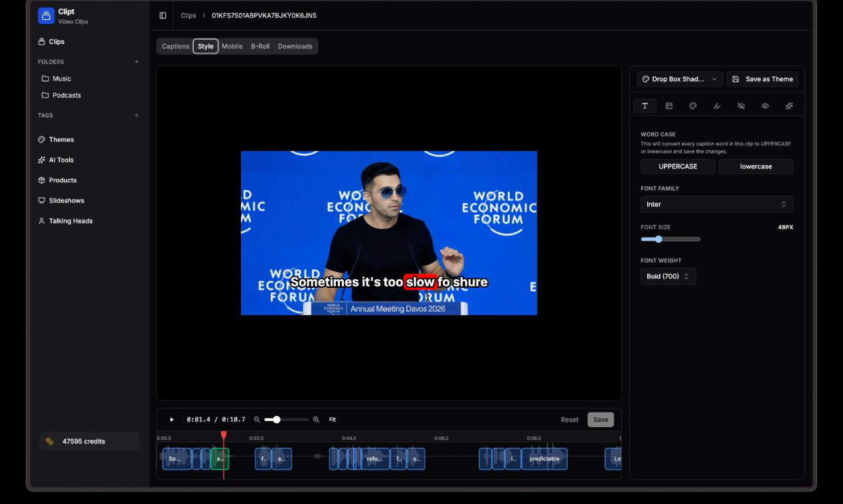Click the Reset button
The height and width of the screenshot is (504, 843).
[x=570, y=420]
